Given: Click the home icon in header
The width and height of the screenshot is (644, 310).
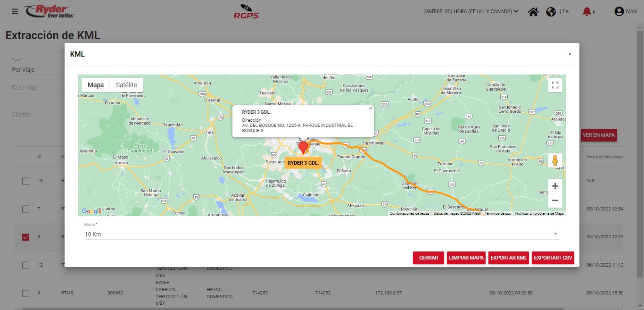Looking at the screenshot, I should point(533,12).
